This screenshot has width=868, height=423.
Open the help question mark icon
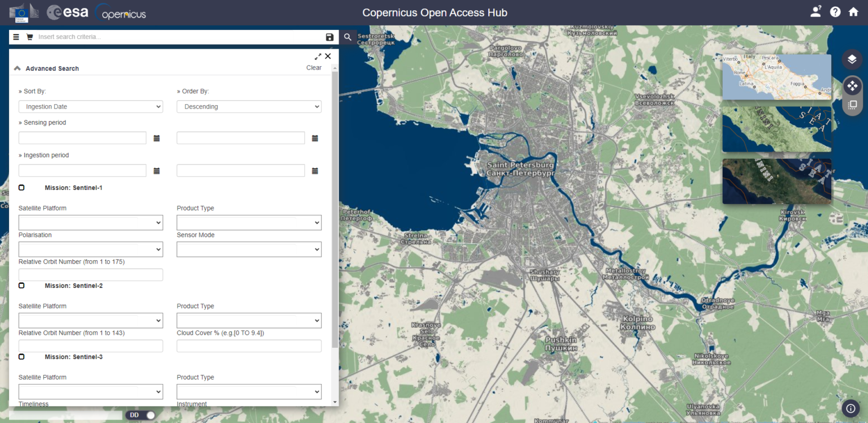835,12
